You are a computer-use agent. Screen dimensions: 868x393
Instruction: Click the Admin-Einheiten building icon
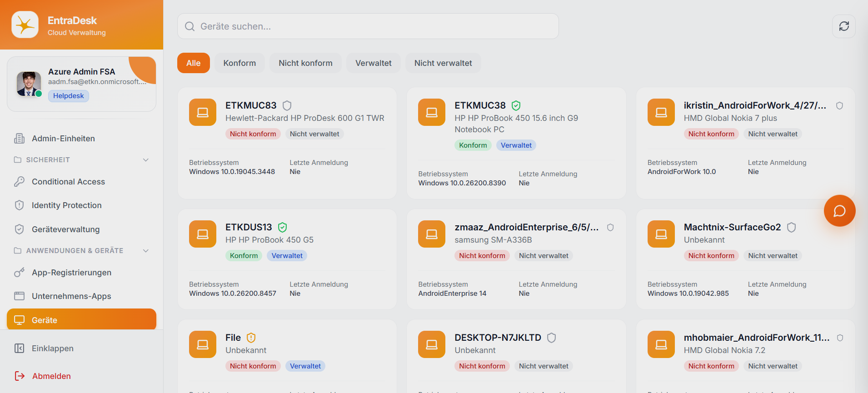pyautogui.click(x=19, y=139)
